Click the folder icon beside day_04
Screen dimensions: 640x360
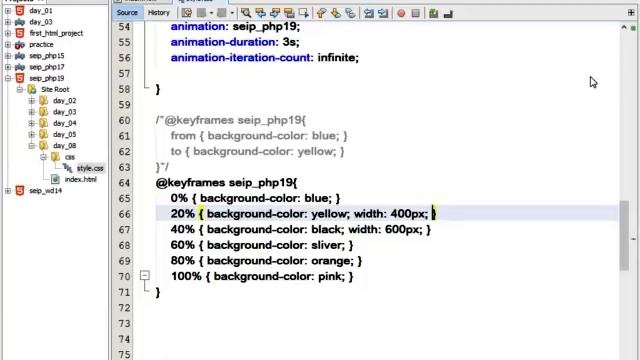(x=43, y=123)
